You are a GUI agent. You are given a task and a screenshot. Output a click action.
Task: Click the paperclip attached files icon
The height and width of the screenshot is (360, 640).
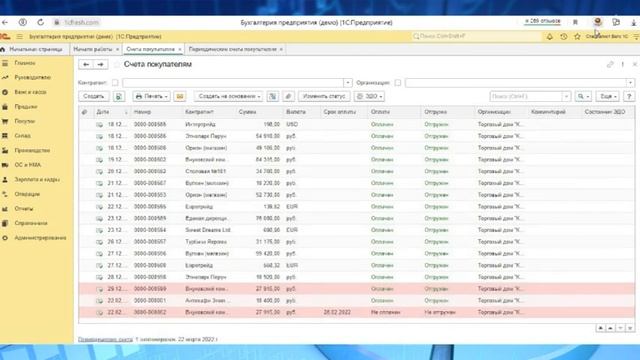pyautogui.click(x=288, y=96)
